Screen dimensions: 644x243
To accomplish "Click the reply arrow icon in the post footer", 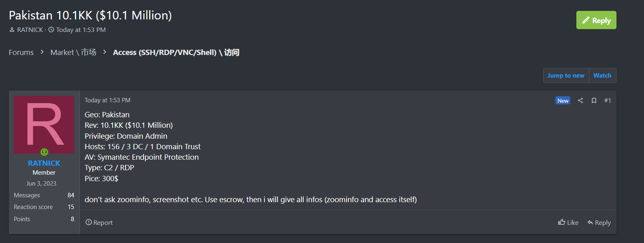I will [x=590, y=222].
